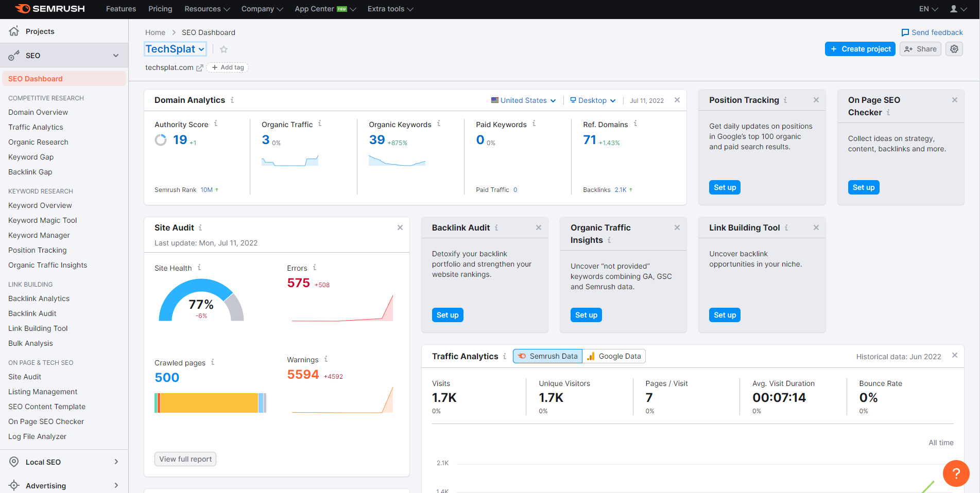The height and width of the screenshot is (493, 980).
Task: Open techsplat.com external link icon
Action: click(x=199, y=68)
